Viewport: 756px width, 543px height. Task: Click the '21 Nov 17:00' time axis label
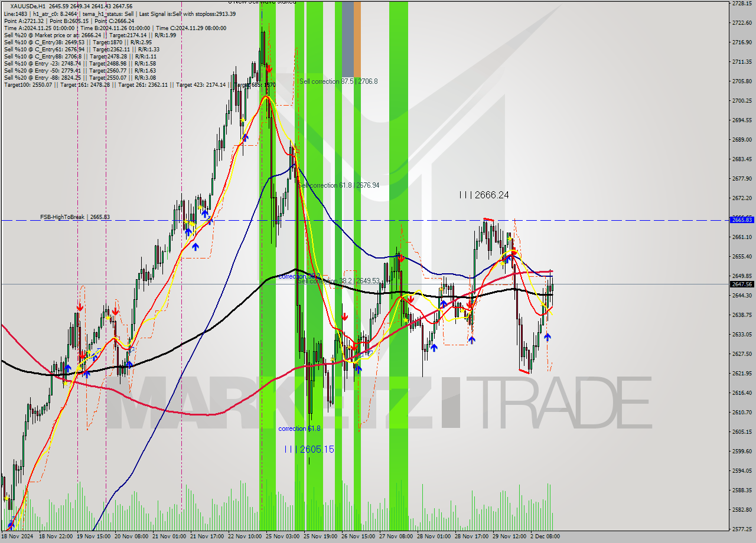tap(208, 537)
